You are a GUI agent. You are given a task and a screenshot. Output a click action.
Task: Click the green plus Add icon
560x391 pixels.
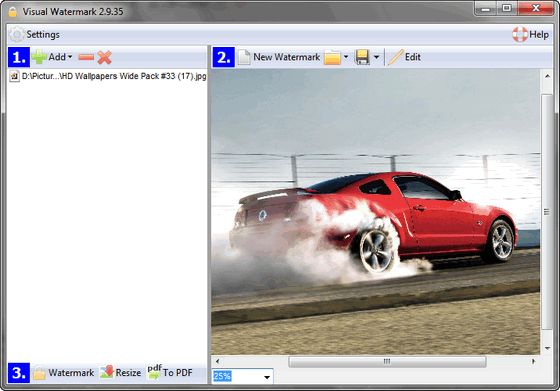[x=39, y=57]
